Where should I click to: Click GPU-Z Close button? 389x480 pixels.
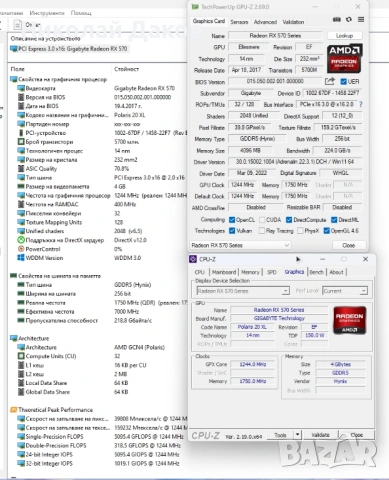coord(349,245)
